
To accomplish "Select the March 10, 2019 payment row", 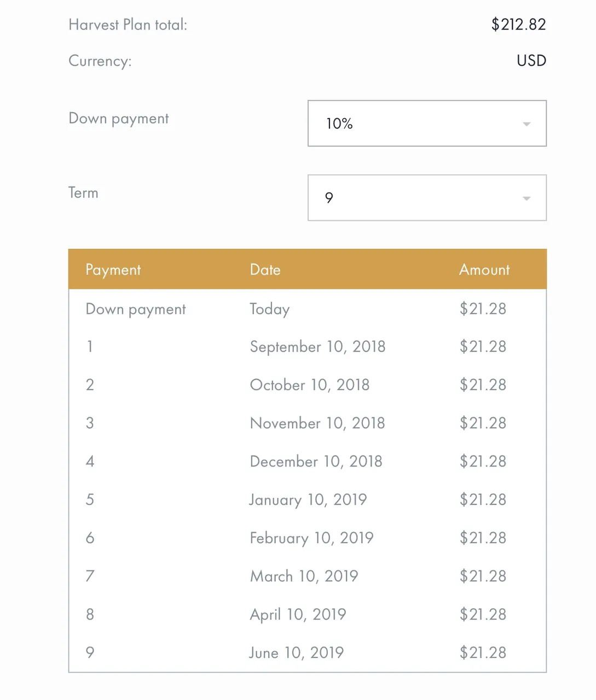I will click(308, 576).
